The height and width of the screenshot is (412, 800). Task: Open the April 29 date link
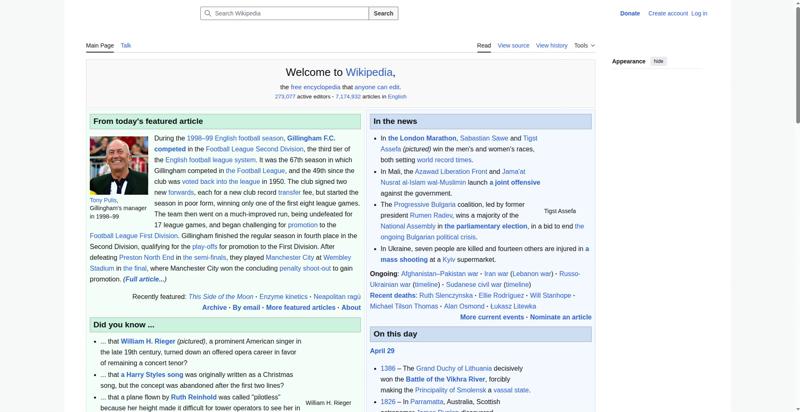click(x=382, y=351)
